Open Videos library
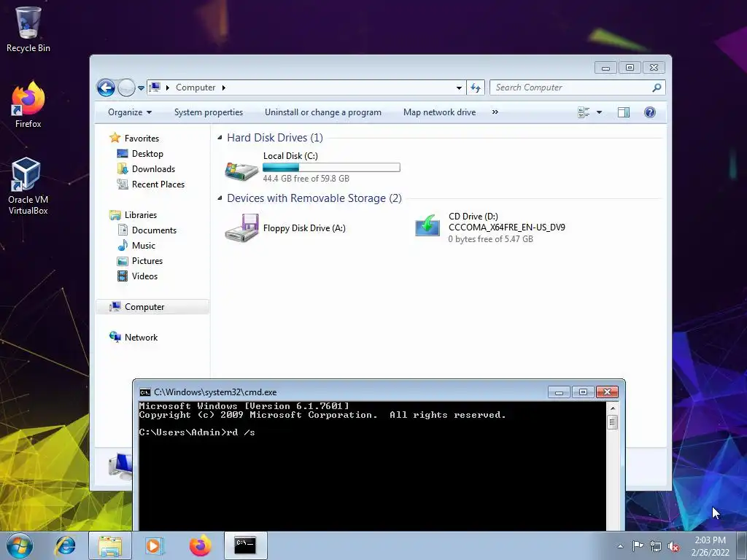Screen dimensions: 747x560 tap(144, 276)
